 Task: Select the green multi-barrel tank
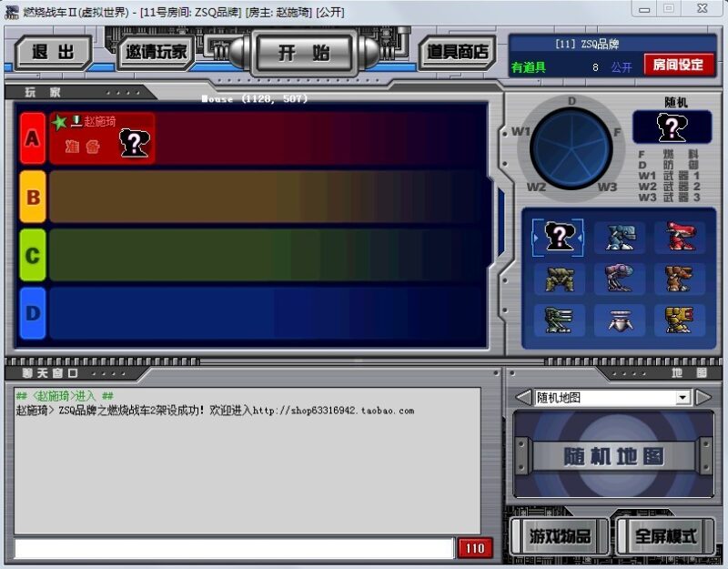coord(558,320)
